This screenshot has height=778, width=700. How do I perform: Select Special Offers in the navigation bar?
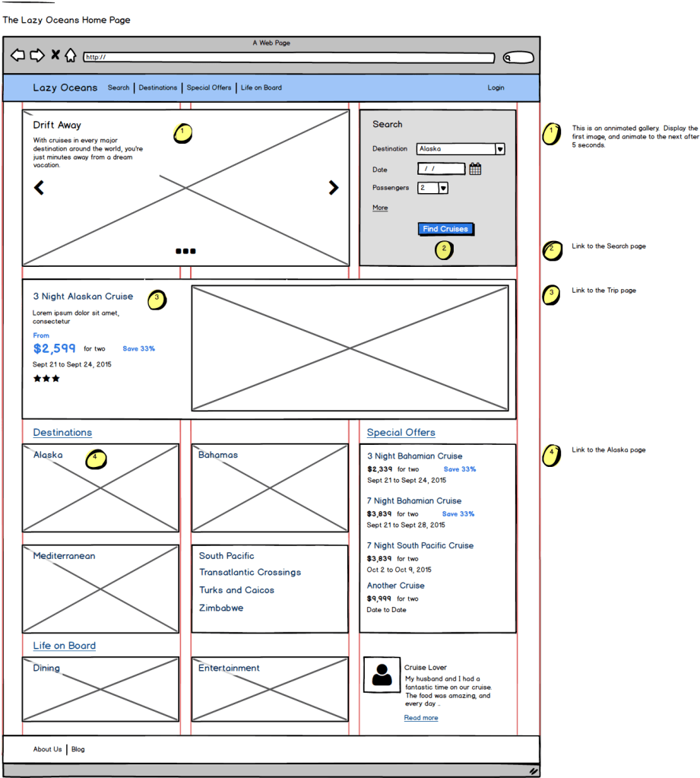click(208, 87)
